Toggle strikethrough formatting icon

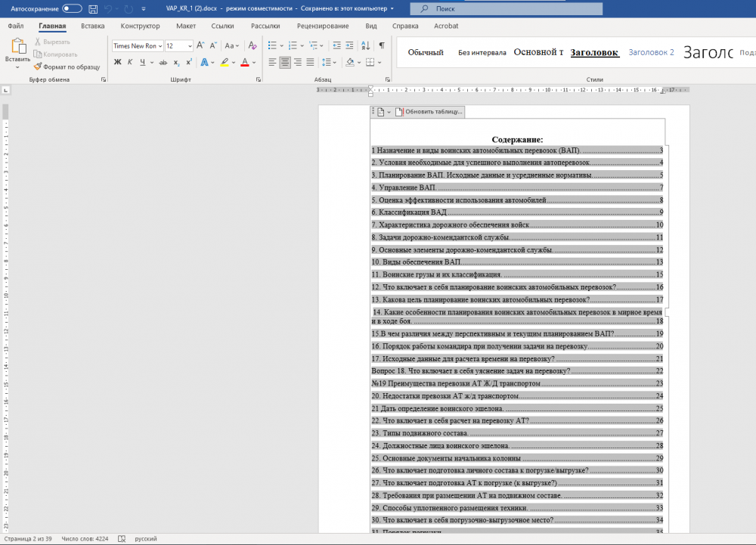(x=163, y=62)
